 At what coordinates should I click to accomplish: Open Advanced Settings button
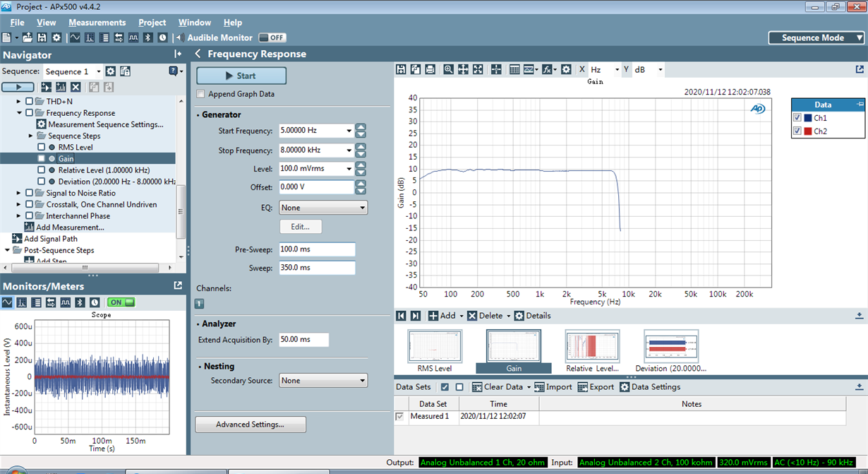[x=251, y=425]
